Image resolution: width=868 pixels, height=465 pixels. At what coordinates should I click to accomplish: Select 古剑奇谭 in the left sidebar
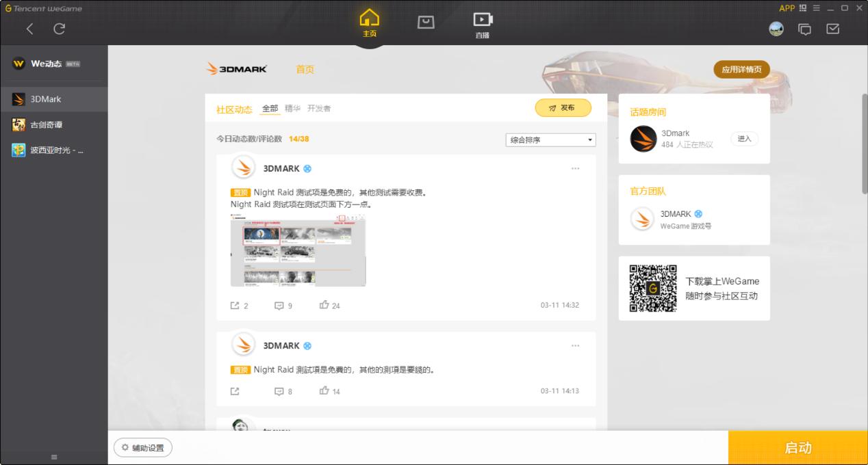point(54,124)
